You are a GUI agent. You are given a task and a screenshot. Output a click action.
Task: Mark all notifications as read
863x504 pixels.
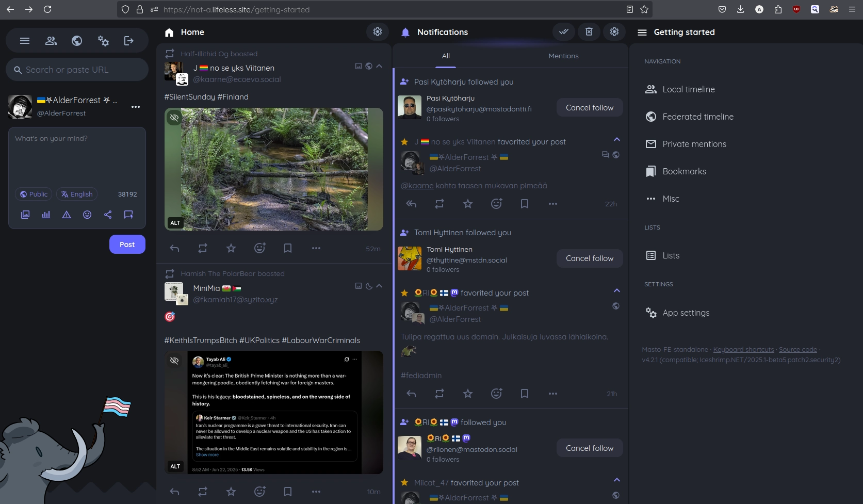pyautogui.click(x=563, y=31)
